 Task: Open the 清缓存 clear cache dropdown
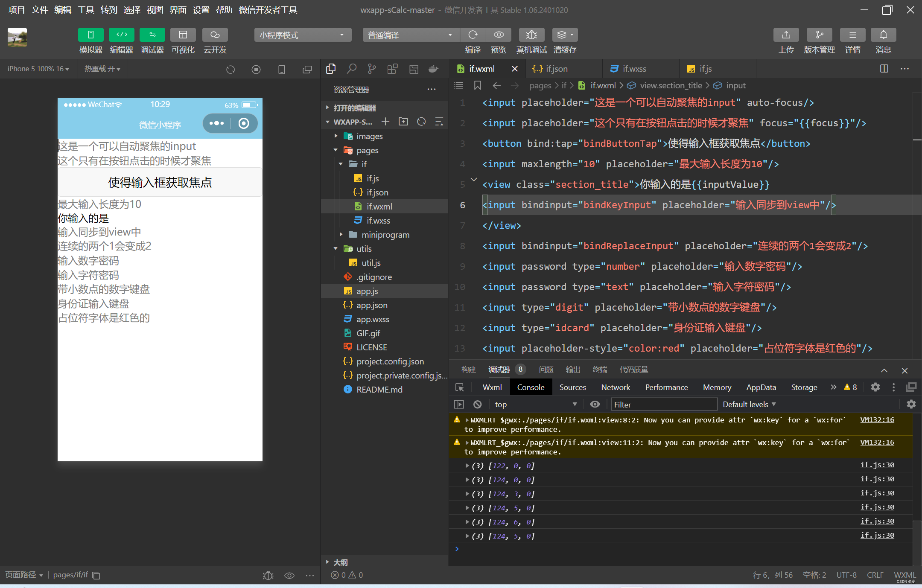565,35
